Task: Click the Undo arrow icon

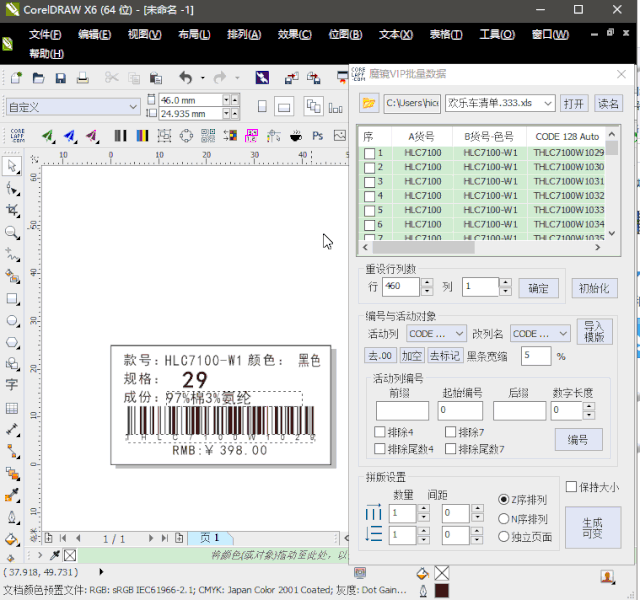Action: (x=186, y=78)
